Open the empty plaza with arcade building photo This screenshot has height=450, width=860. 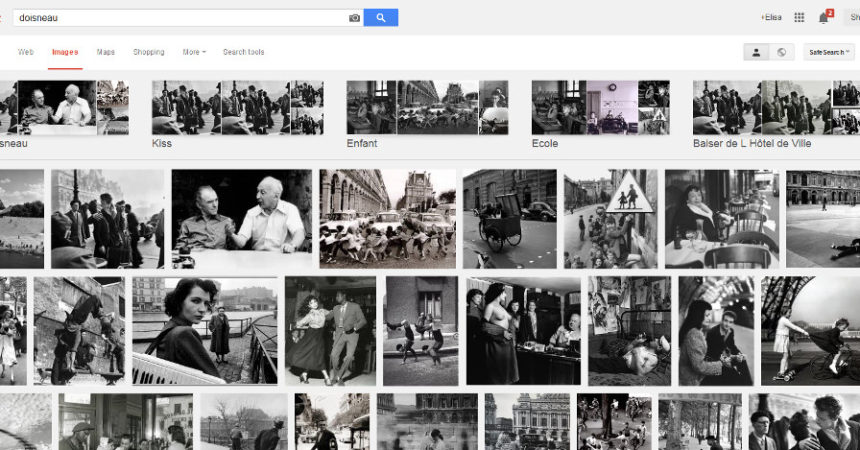tap(823, 219)
